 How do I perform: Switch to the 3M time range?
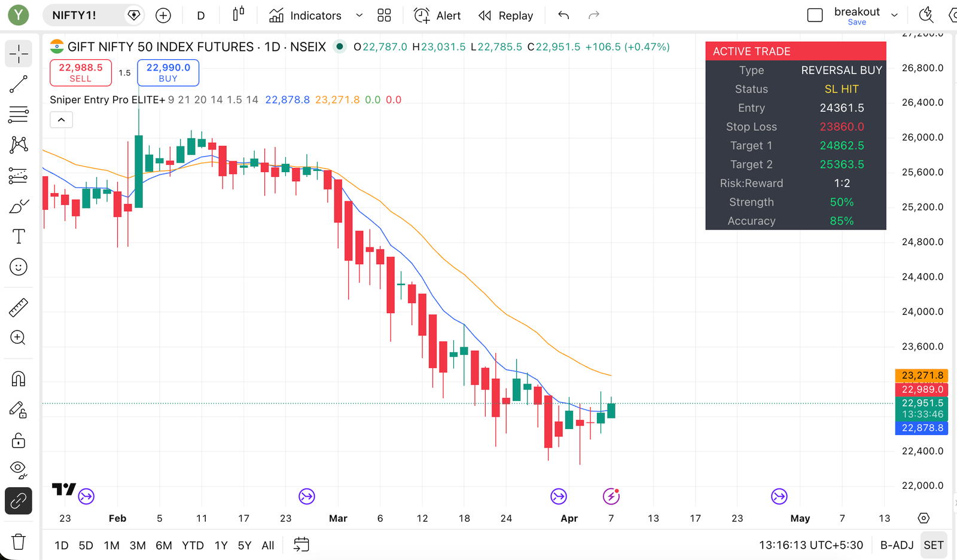(138, 545)
